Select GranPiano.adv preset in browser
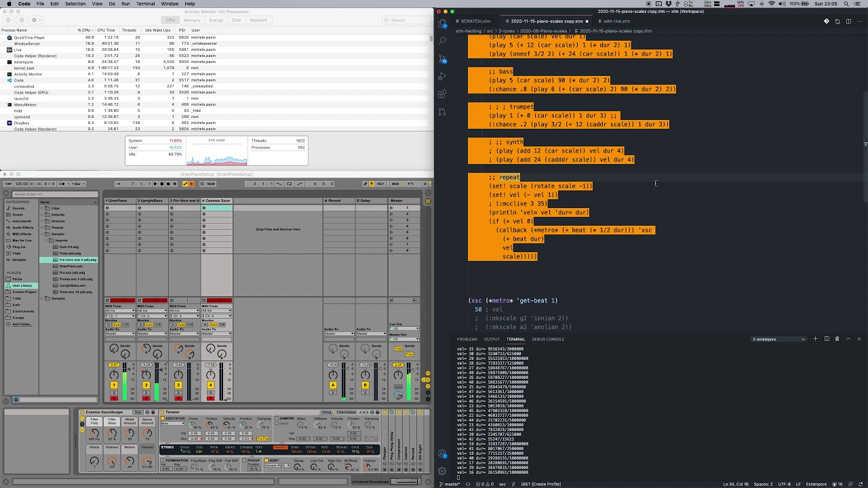 (x=70, y=266)
